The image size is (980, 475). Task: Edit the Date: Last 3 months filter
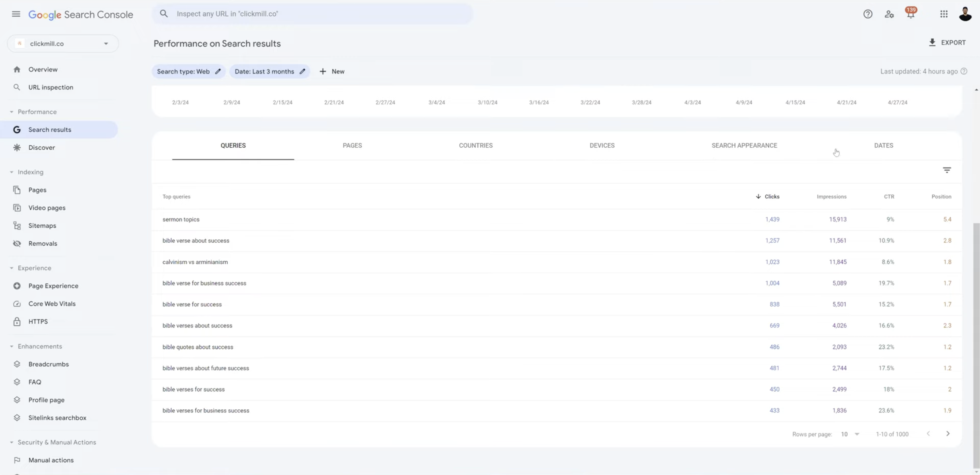(x=270, y=71)
